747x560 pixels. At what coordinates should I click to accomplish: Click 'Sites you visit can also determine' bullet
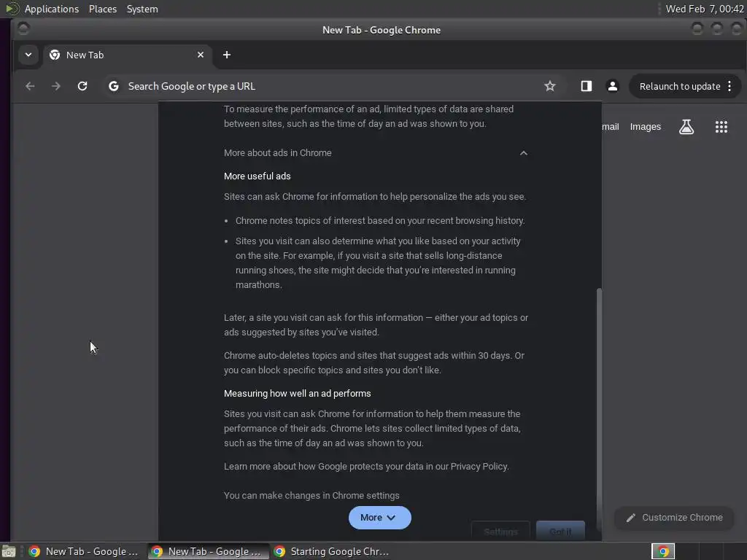point(378,262)
